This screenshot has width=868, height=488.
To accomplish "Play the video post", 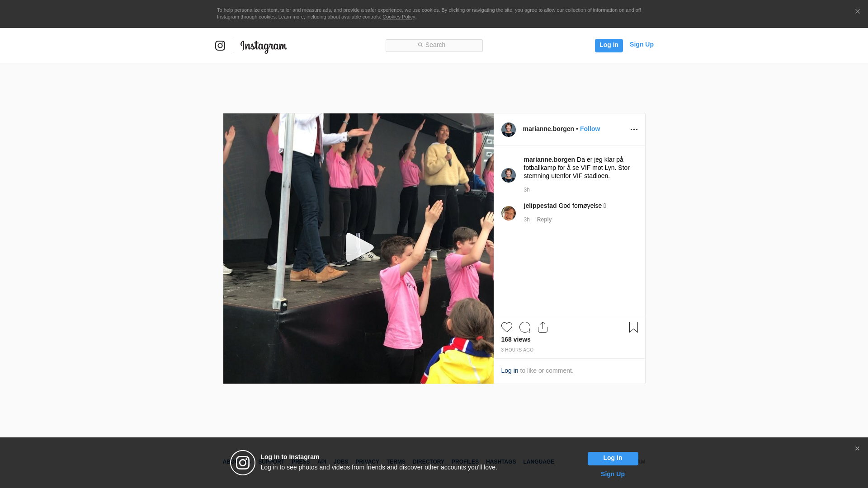I will (x=359, y=247).
